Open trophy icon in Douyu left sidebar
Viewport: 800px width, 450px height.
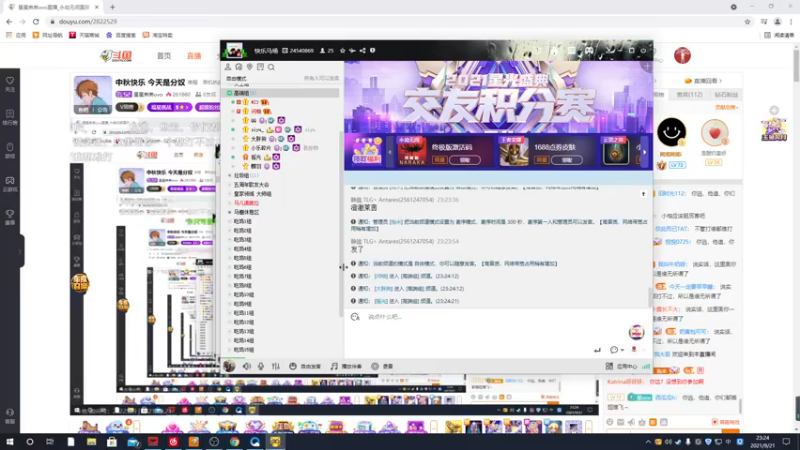point(10,217)
